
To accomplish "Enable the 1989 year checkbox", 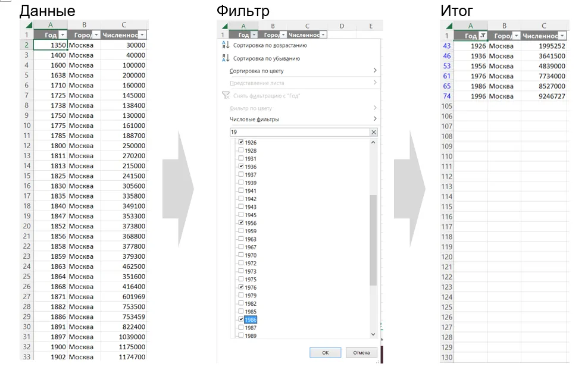I will [241, 336].
